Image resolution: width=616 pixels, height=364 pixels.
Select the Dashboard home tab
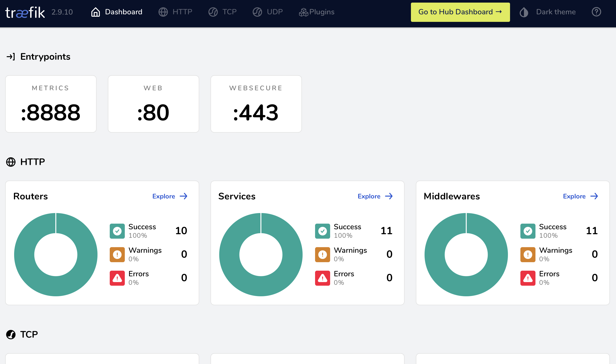click(x=117, y=12)
